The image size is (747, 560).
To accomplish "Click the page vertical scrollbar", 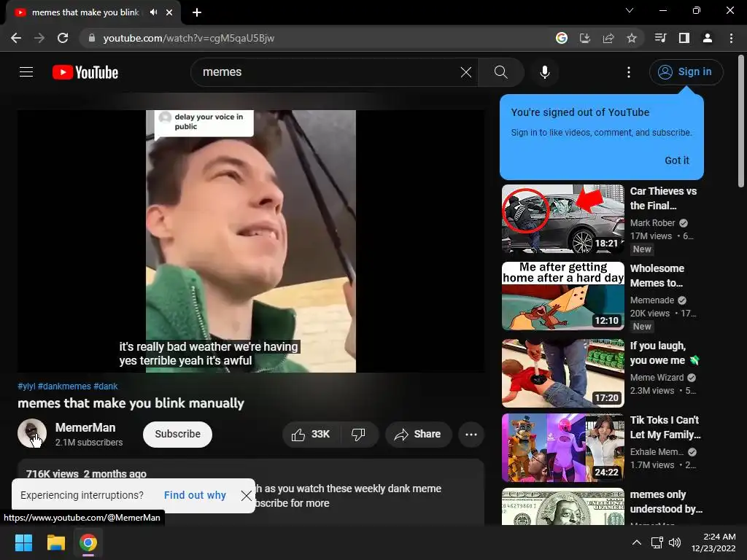I will click(x=741, y=121).
